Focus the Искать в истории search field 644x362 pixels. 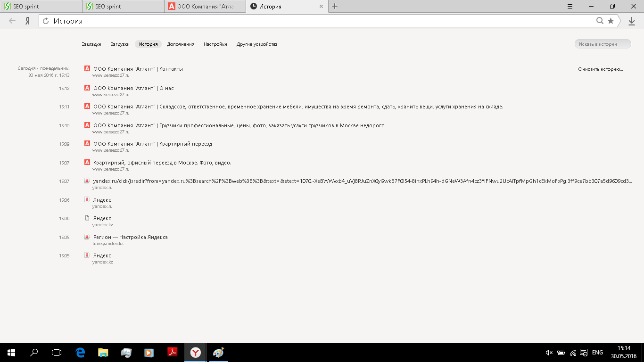click(603, 44)
